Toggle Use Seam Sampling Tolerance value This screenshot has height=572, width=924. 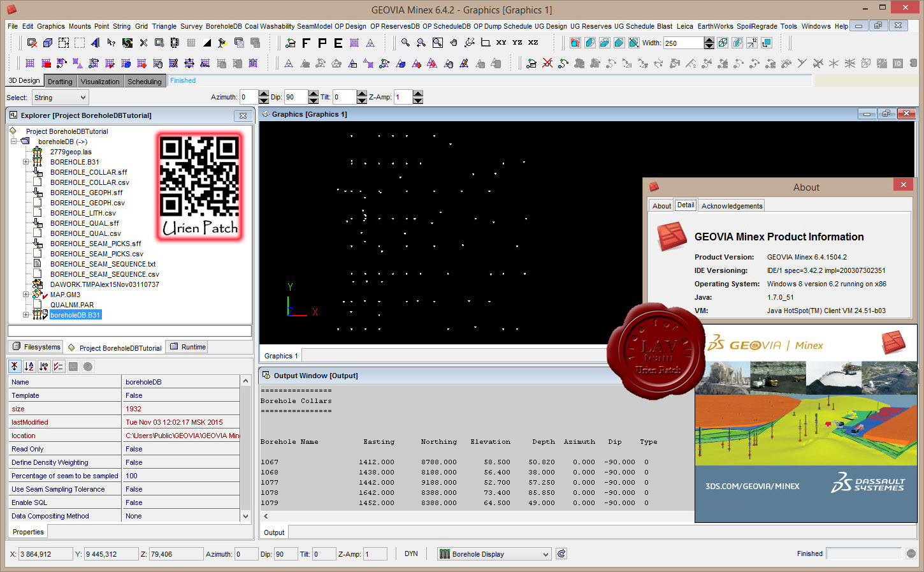click(x=181, y=489)
